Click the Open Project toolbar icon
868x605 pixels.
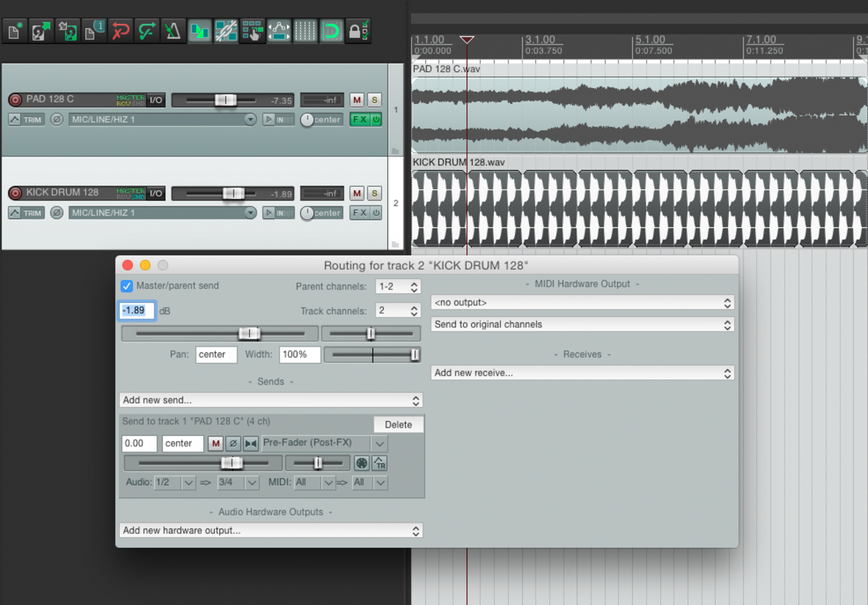pyautogui.click(x=41, y=31)
